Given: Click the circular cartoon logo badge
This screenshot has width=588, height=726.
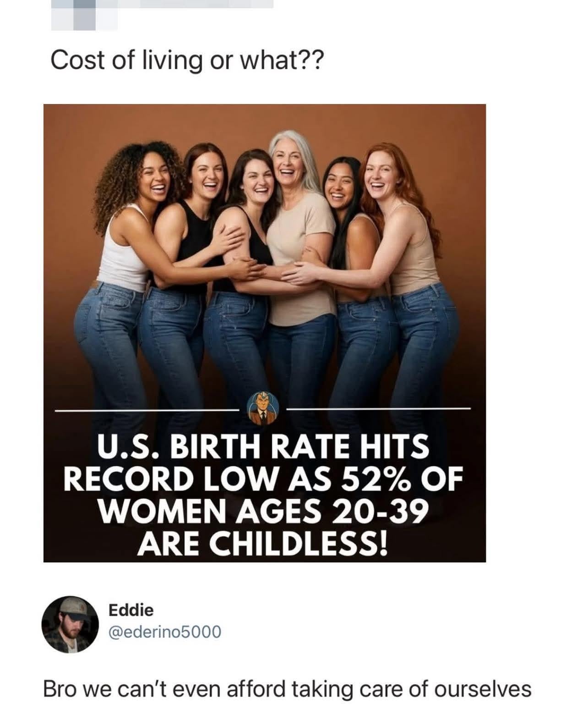Looking at the screenshot, I should point(263,408).
